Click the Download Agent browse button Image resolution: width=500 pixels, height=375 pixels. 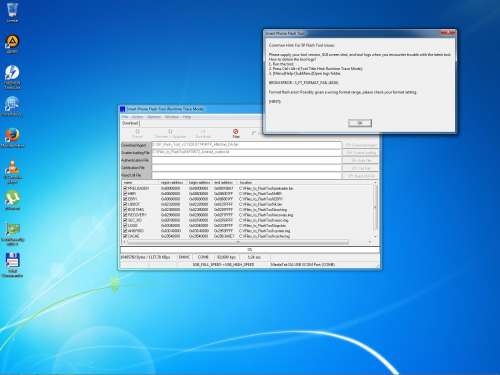360,145
